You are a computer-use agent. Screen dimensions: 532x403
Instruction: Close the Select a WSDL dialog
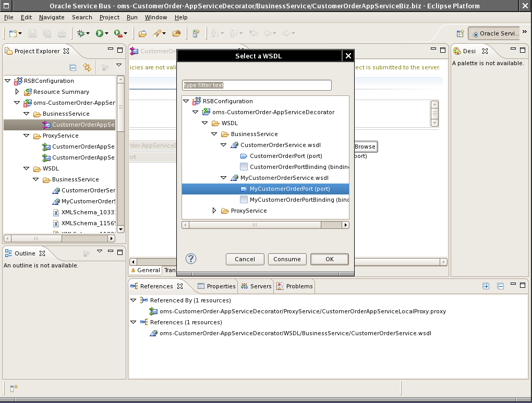click(x=348, y=56)
